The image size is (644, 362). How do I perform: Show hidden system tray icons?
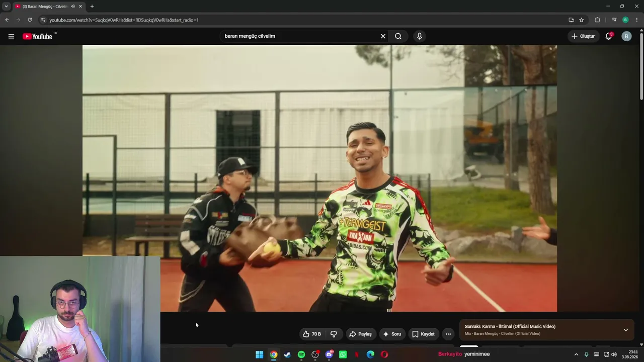576,354
